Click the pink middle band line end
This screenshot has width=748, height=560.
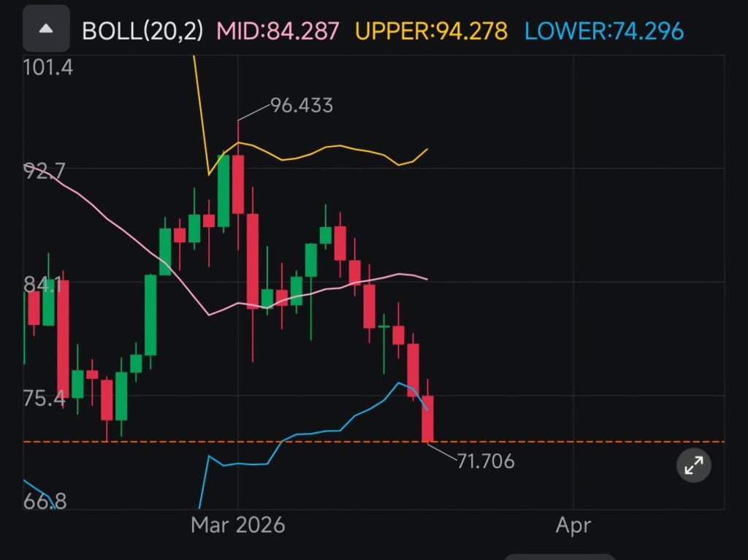click(427, 279)
